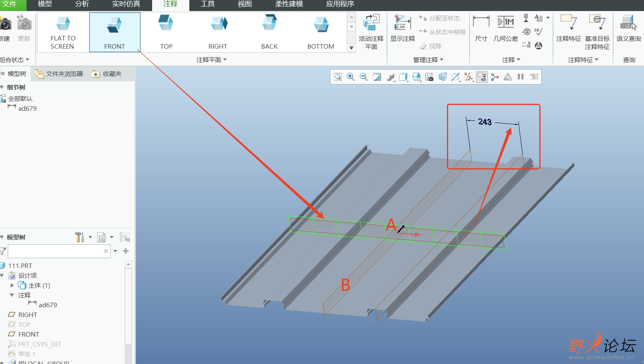The image size is (644, 364).
Task: Click the surface finish symbol icon
Action: click(x=539, y=31)
